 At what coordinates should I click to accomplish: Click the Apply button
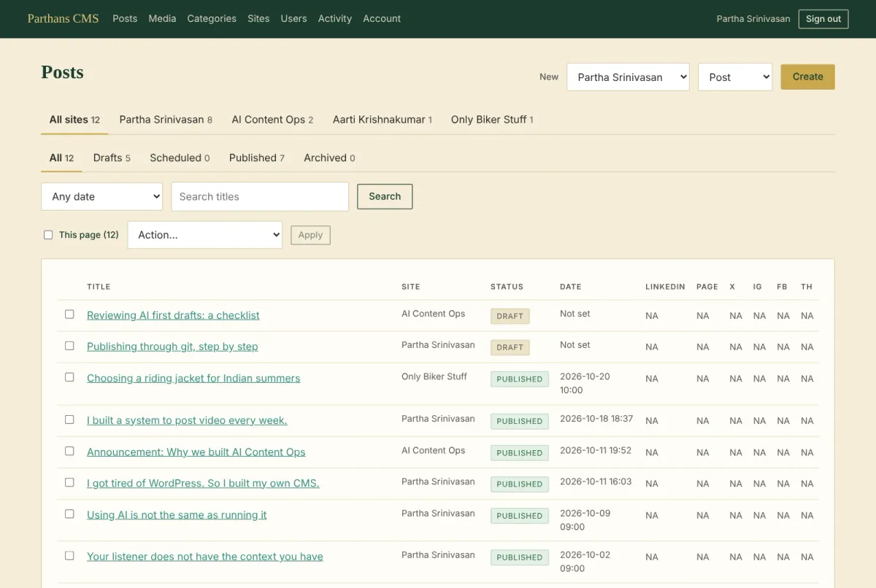coord(310,235)
